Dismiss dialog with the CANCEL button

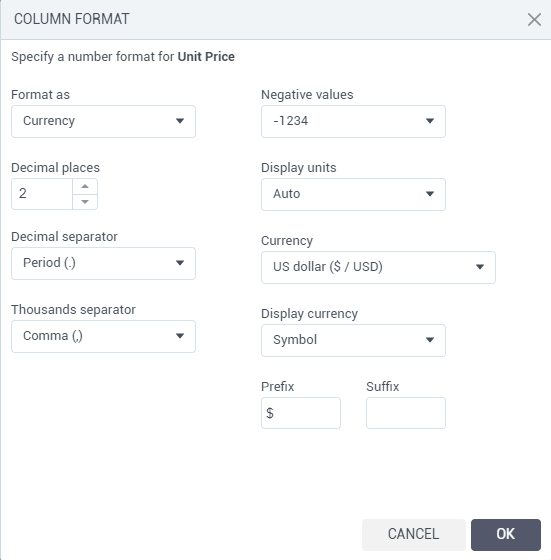(414, 535)
